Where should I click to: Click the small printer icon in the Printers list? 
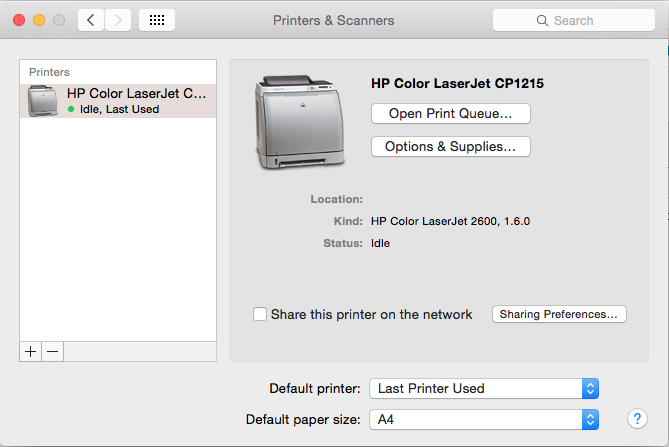click(43, 101)
